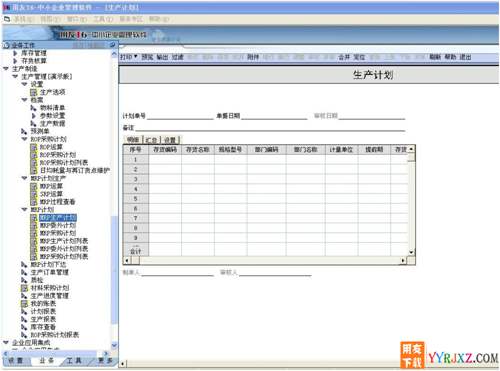Click the grid's horizontal scrollbar left arrow
This screenshot has height=371, width=500.
(x=127, y=260)
